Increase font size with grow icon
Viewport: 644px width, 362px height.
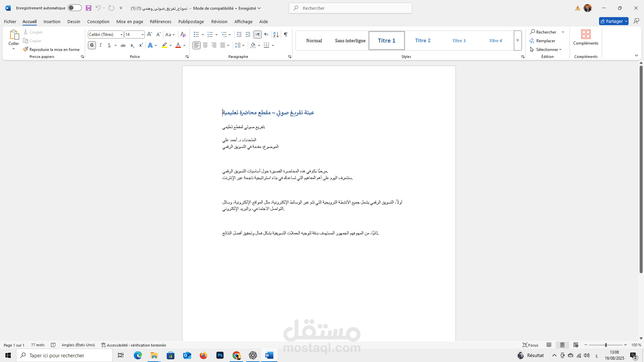[150, 35]
